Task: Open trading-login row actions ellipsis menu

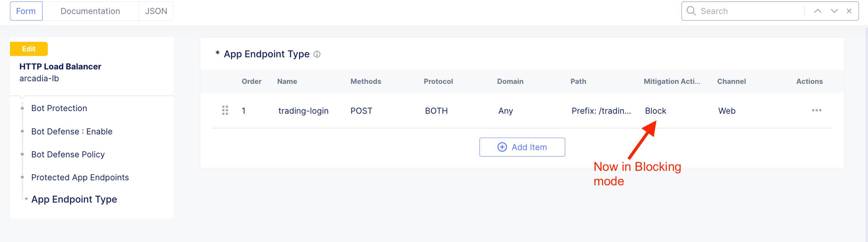Action: point(816,110)
